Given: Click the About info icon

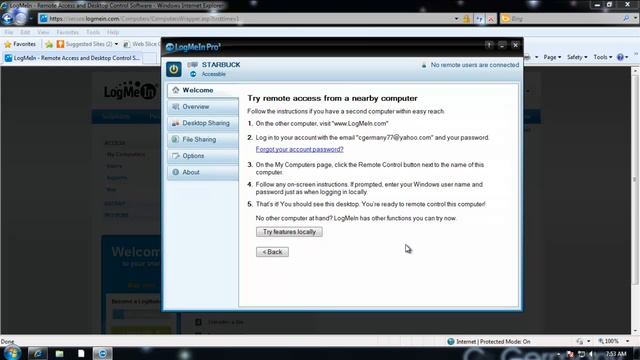Looking at the screenshot, I should pyautogui.click(x=176, y=172).
